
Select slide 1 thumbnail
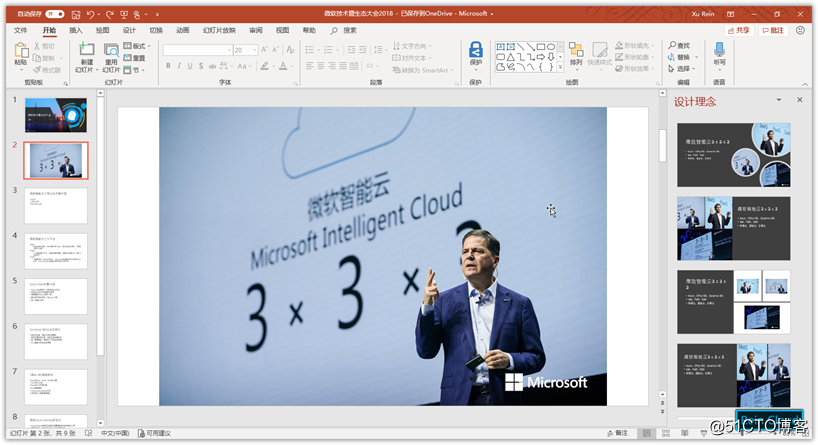tap(56, 115)
